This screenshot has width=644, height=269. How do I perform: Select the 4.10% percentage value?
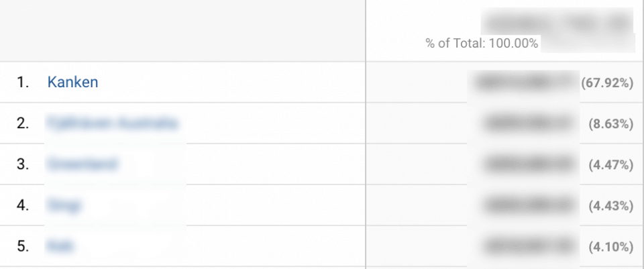pos(610,247)
